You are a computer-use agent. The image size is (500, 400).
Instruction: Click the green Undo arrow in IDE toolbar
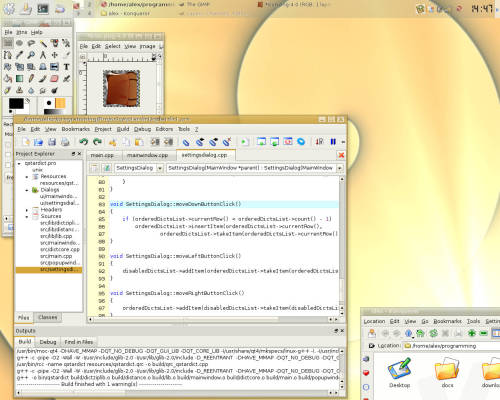coord(84,142)
